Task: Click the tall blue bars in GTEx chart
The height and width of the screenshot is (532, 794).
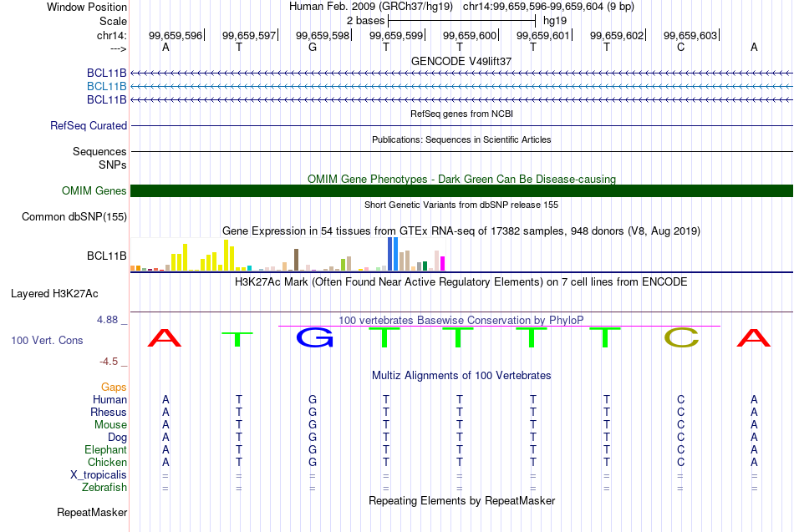Action: point(393,254)
